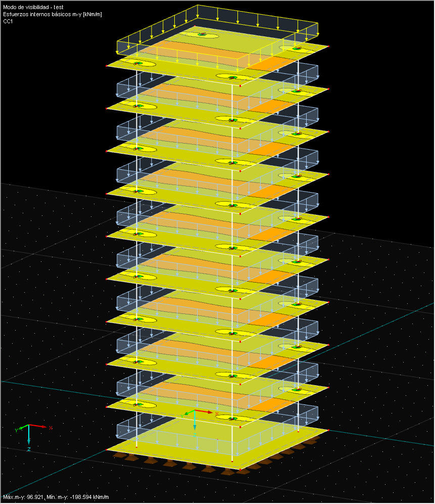Select the blue Z axis arrow in gizmo

pyautogui.click(x=29, y=440)
